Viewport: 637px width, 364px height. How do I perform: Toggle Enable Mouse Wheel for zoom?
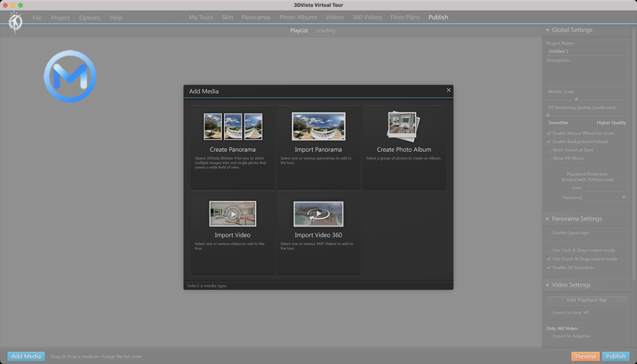(548, 133)
